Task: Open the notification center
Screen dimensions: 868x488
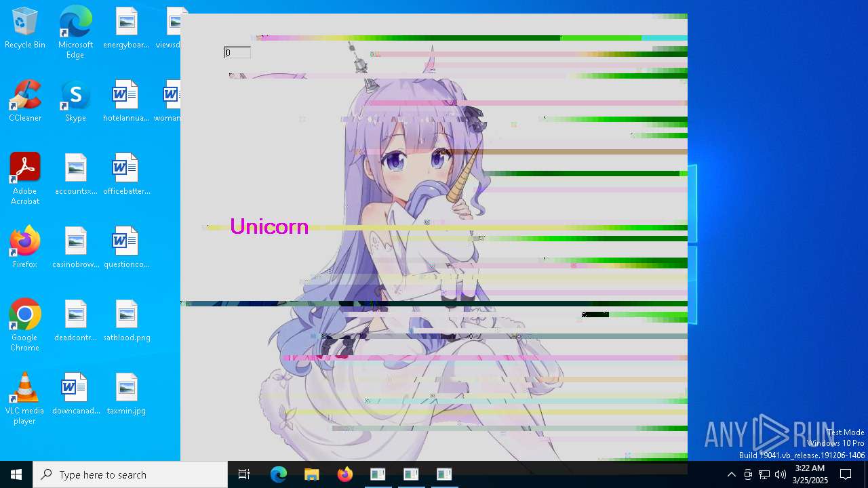Action: click(846, 474)
